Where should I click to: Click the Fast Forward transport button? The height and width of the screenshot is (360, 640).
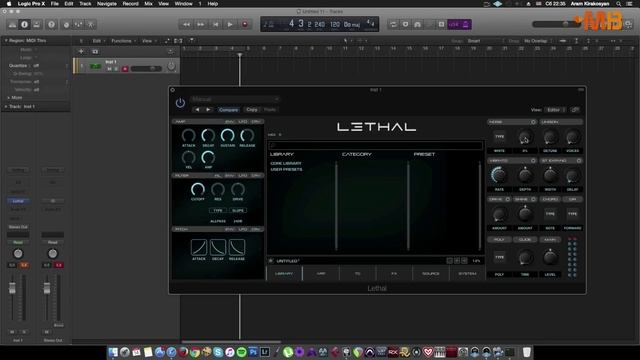201,24
